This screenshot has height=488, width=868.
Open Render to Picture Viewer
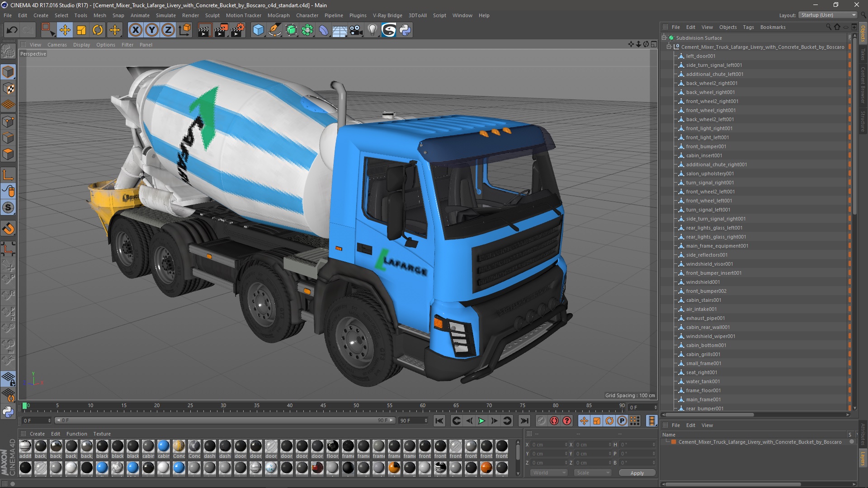click(x=221, y=30)
